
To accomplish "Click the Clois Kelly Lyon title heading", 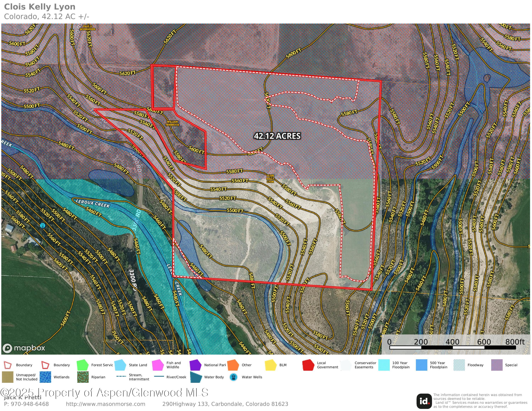I will [40, 7].
